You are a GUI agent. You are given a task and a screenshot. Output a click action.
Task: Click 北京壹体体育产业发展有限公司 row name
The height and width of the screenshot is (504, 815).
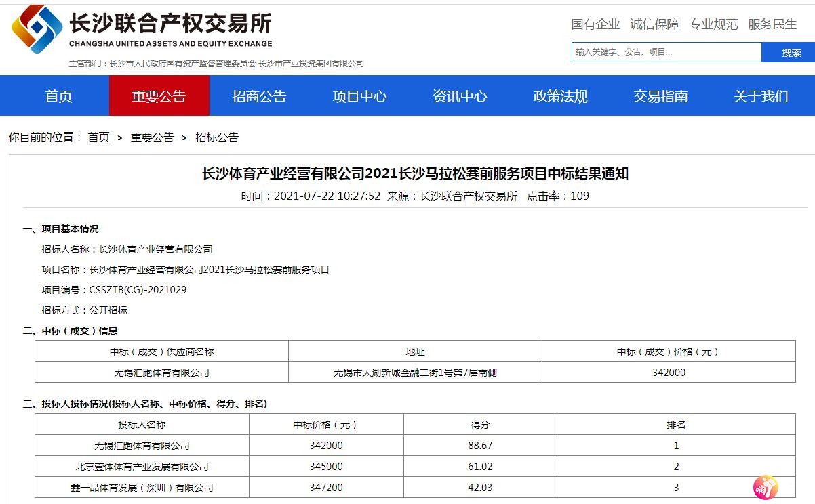point(142,467)
